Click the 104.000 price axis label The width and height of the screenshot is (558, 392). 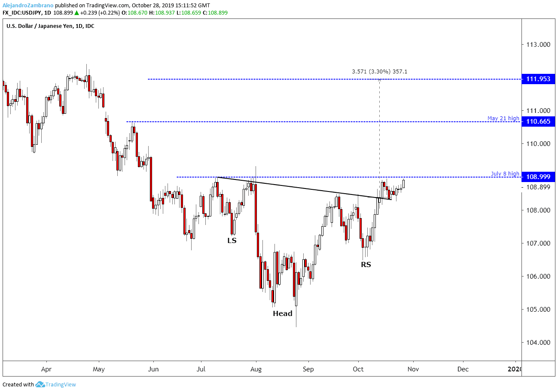tap(538, 342)
